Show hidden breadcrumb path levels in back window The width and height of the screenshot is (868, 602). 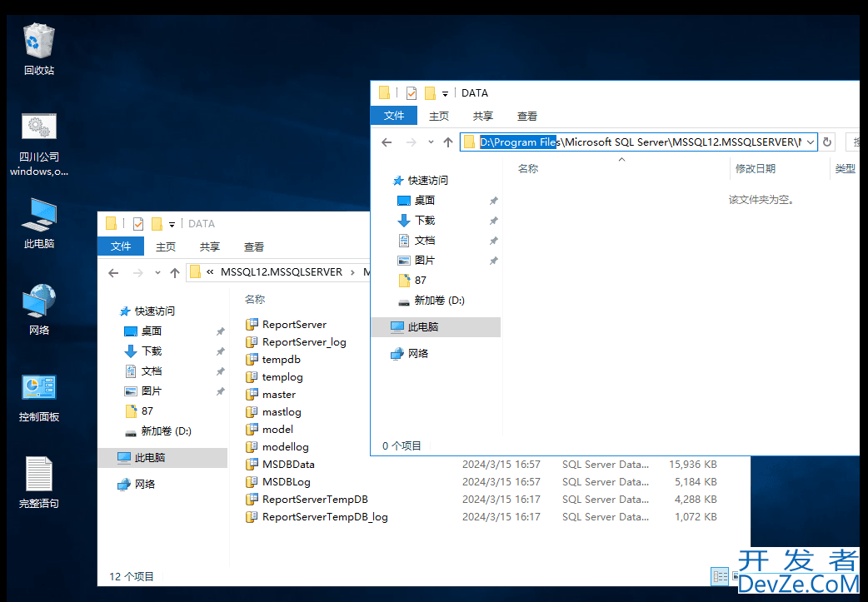[x=210, y=272]
